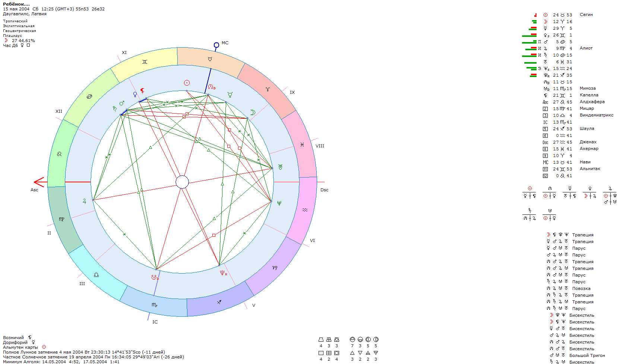
Task: Click the "Повозка" configuration row
Action: [x=569, y=288]
